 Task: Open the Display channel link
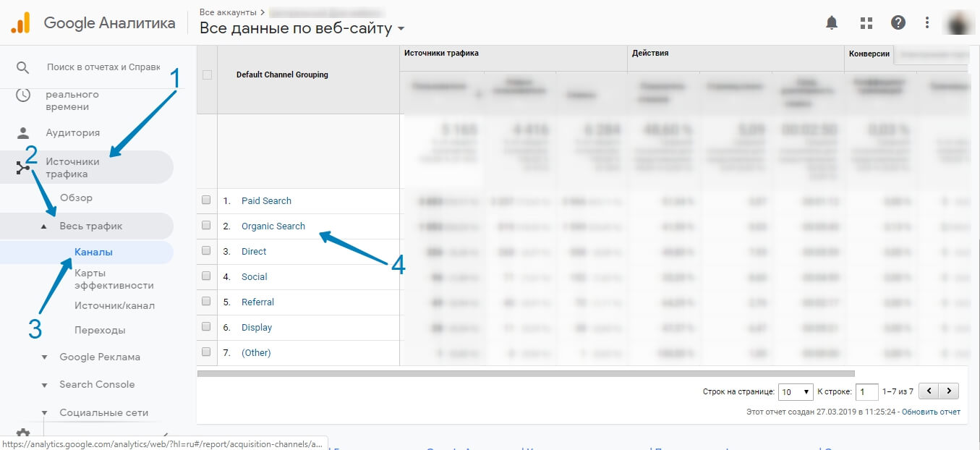coord(257,328)
